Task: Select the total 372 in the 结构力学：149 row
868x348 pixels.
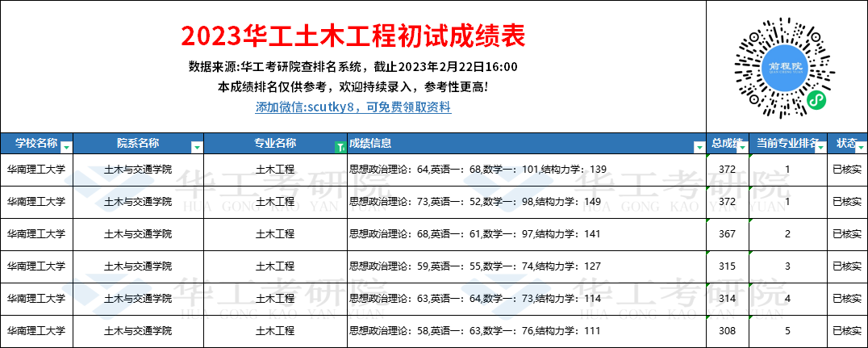Action: coord(728,203)
